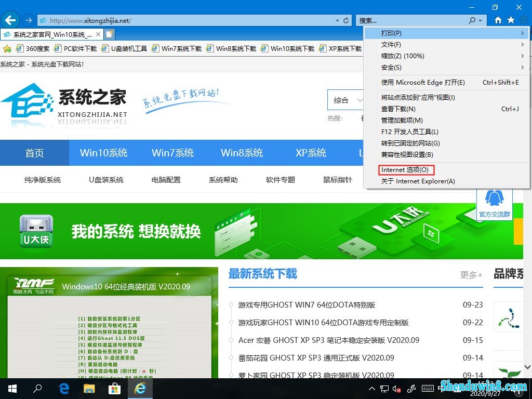Open the PC软件下载 favorites bar link

[75, 48]
